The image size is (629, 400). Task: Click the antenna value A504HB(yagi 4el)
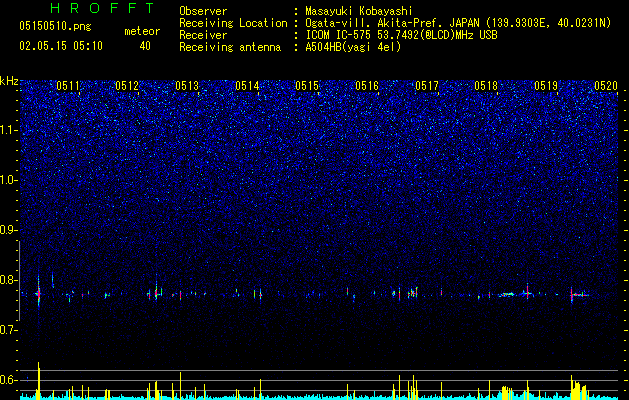pyautogui.click(x=353, y=47)
